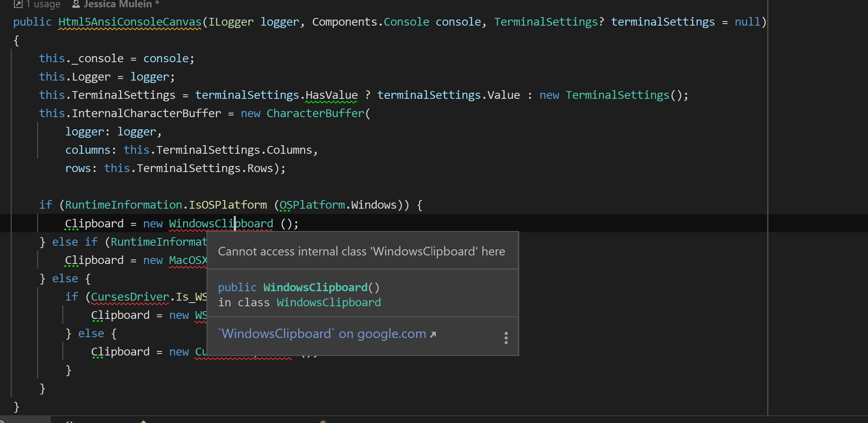868x423 pixels.
Task: Click "Windows" in OSPlatform.Windows
Action: pyautogui.click(x=374, y=205)
